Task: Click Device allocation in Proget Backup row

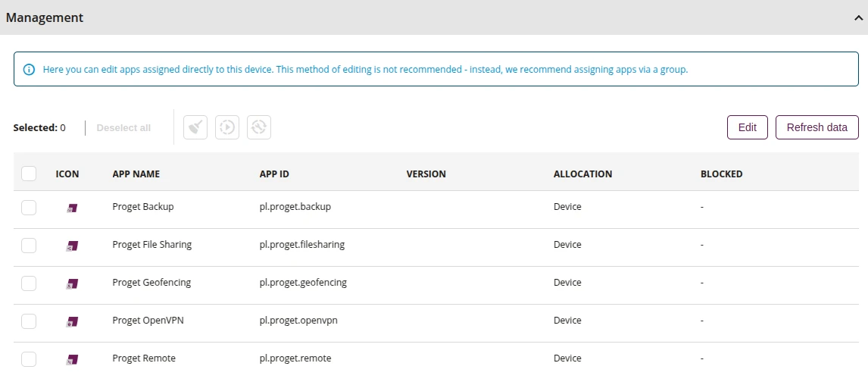Action: tap(567, 207)
